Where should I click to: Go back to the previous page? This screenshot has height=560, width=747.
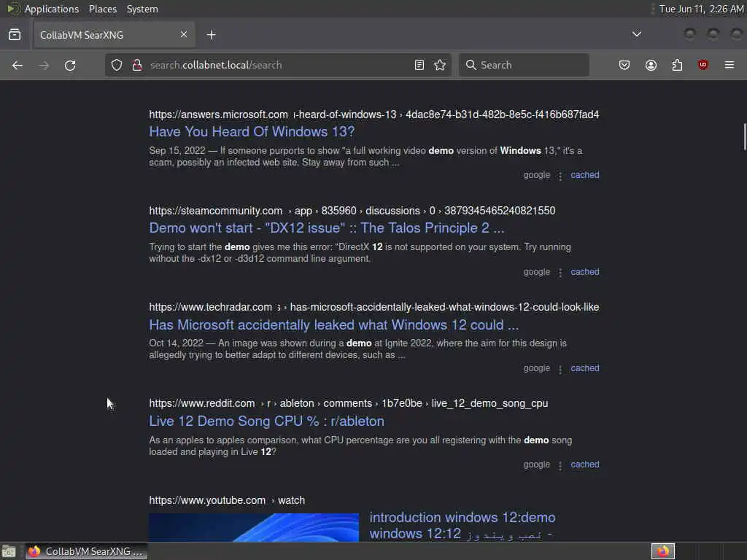point(18,65)
